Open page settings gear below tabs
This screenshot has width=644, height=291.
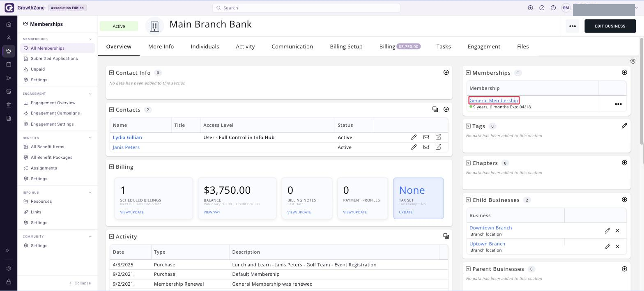pos(633,61)
